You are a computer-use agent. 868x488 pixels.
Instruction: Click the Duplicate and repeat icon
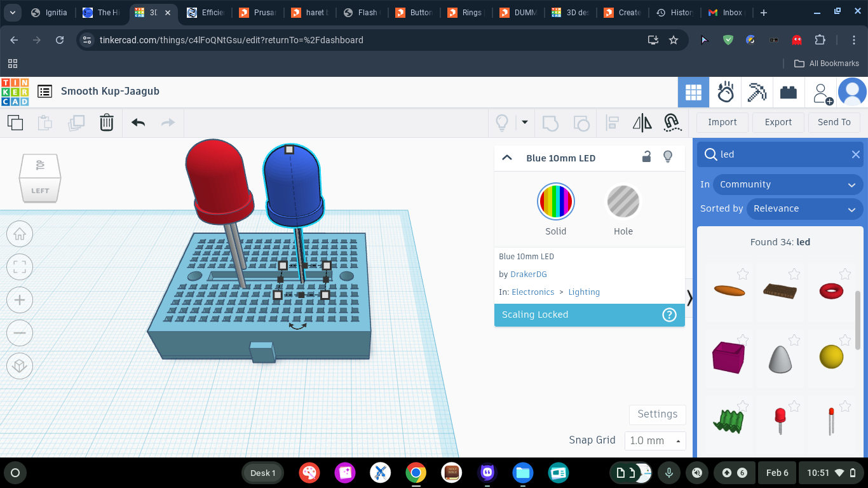coord(76,122)
